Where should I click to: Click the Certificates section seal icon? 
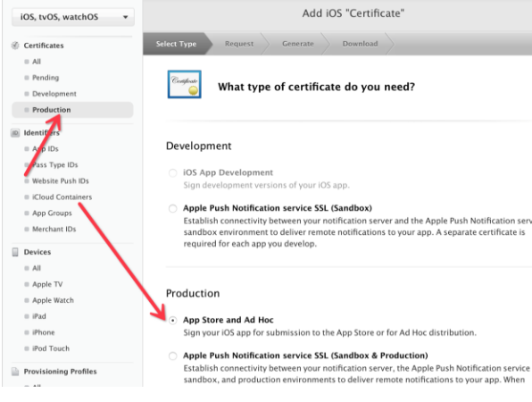(15, 46)
